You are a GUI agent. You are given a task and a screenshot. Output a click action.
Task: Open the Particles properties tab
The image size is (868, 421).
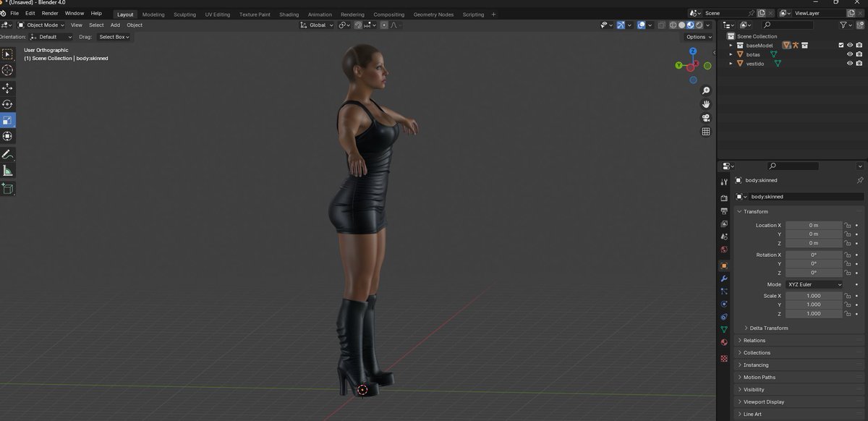click(724, 291)
